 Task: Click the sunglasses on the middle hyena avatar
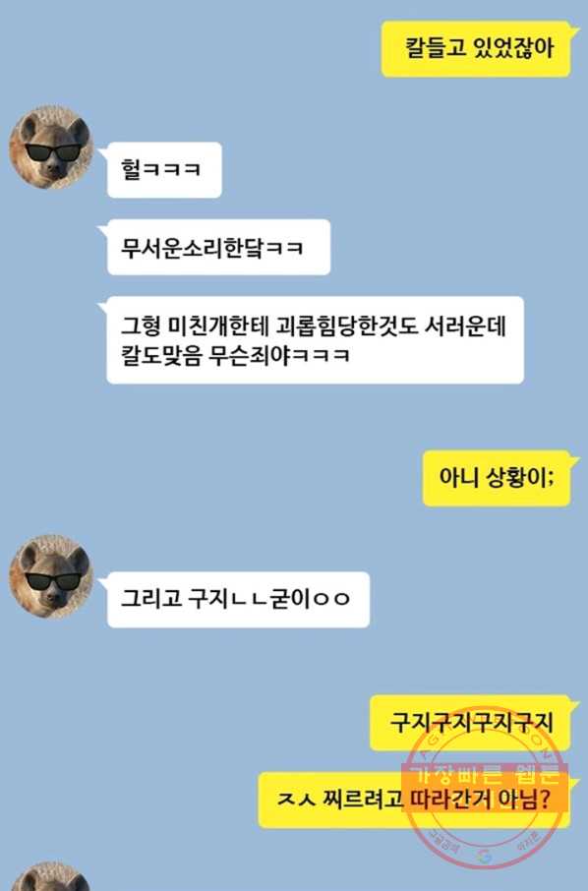pyautogui.click(x=53, y=582)
